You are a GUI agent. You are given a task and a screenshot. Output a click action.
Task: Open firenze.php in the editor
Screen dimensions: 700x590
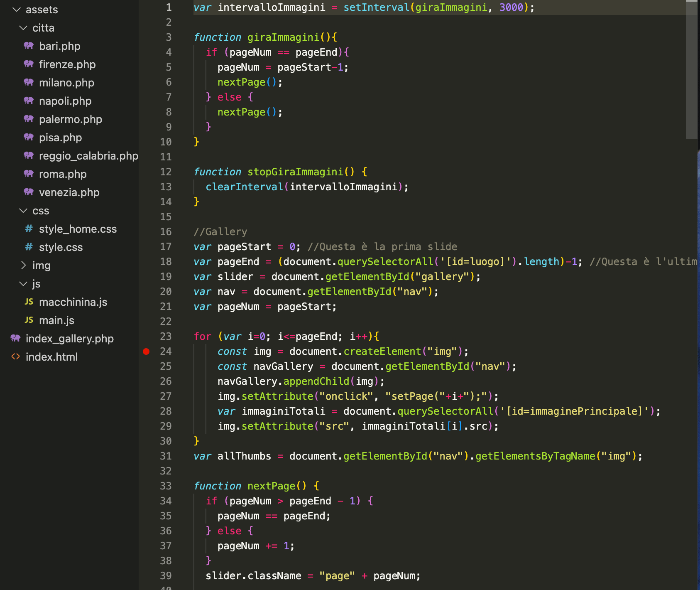pyautogui.click(x=67, y=64)
